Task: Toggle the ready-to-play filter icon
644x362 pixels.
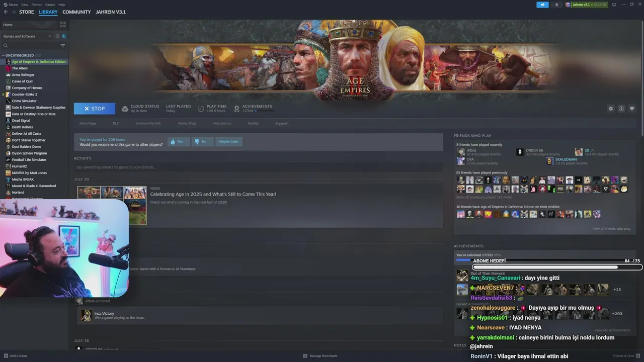Action: (x=64, y=36)
